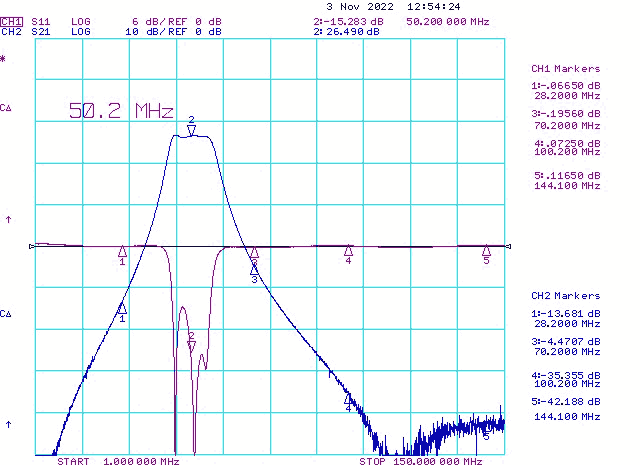Select marker 5 triangle on the S11 trace
640x465 pixels.
pos(486,250)
